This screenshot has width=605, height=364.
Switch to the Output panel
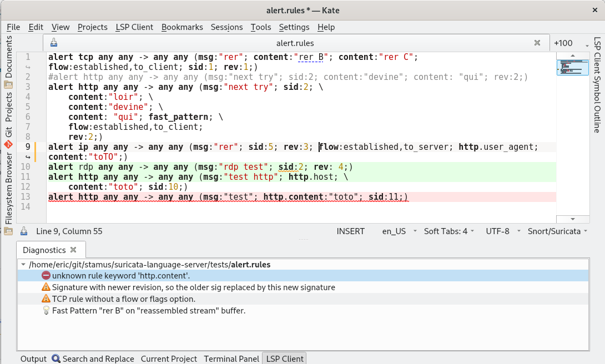(x=33, y=358)
